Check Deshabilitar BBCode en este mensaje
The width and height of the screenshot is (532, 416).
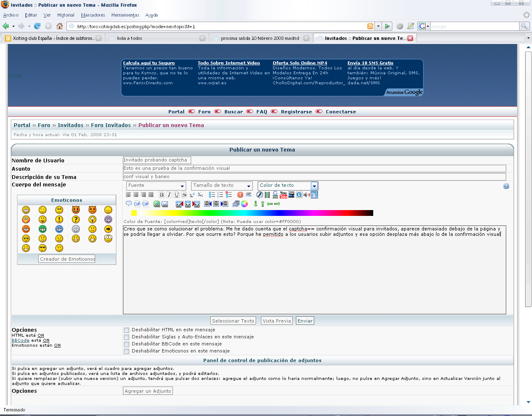(127, 344)
